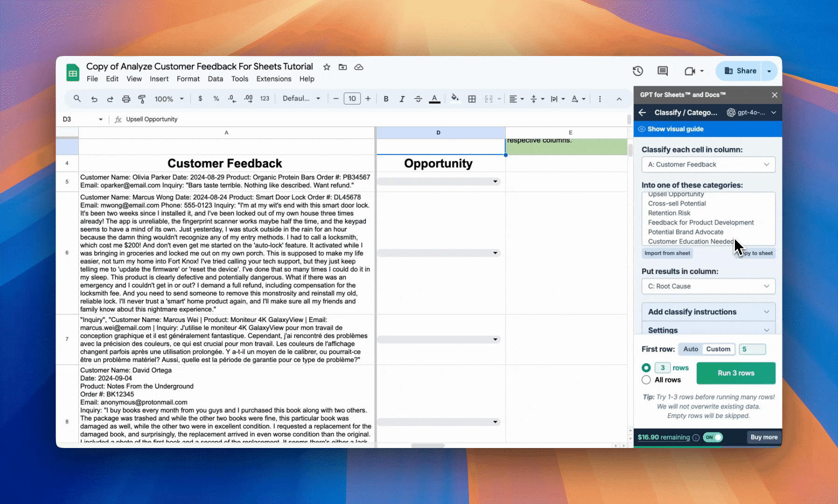Viewport: 838px width, 504px height.
Task: Click the Share button
Action: (739, 71)
